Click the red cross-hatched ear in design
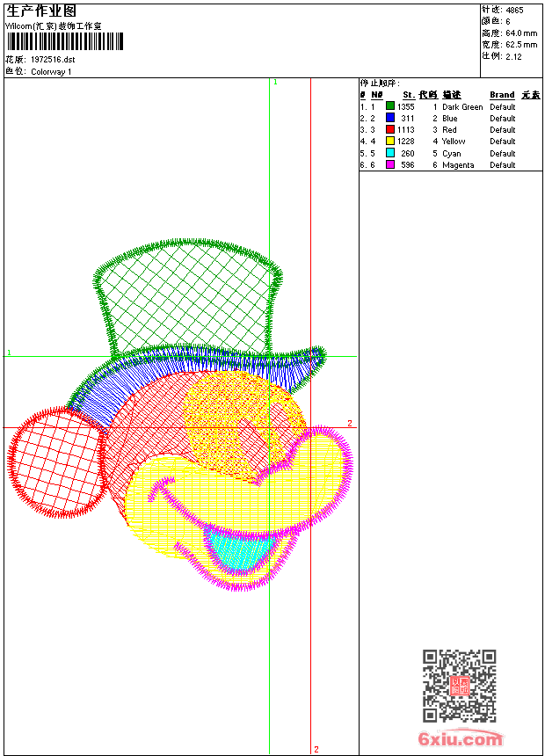The height and width of the screenshot is (756, 545). (x=58, y=462)
